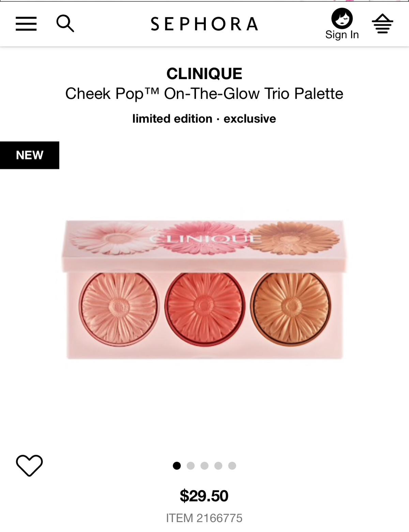Click the NEW badge label
The width and height of the screenshot is (409, 532).
click(30, 155)
